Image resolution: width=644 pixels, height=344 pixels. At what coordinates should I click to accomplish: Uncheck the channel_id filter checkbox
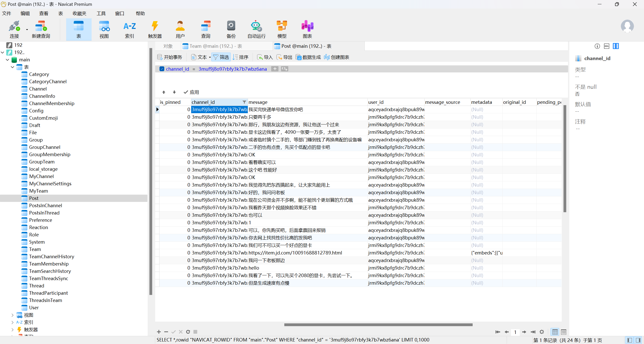[162, 69]
